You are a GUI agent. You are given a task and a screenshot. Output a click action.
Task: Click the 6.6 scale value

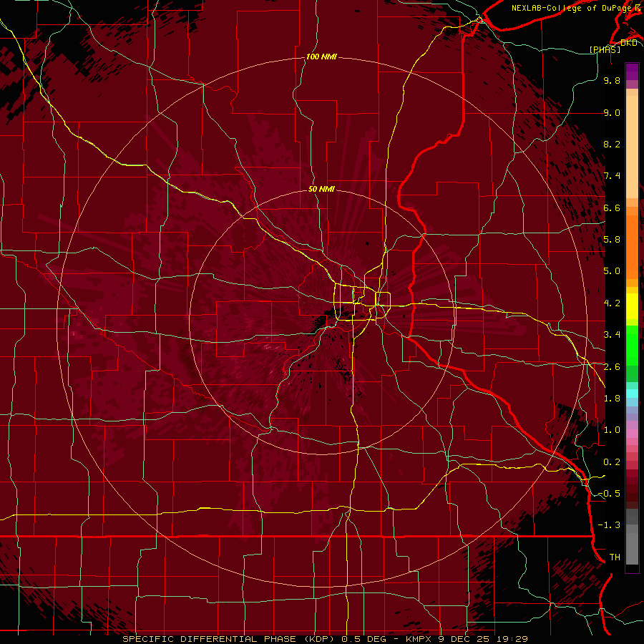(612, 208)
